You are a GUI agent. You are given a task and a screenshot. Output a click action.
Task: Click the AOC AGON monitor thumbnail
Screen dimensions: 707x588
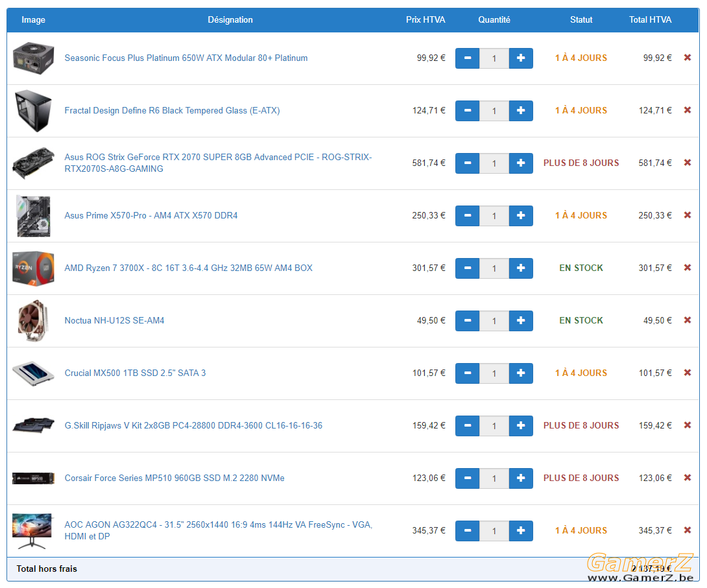32,531
